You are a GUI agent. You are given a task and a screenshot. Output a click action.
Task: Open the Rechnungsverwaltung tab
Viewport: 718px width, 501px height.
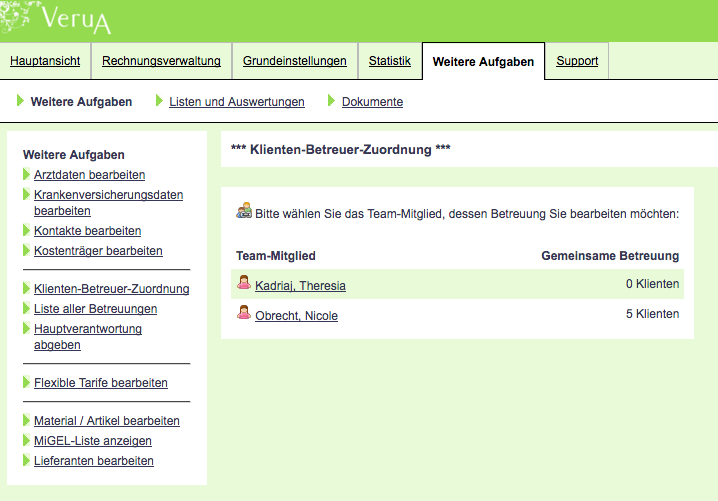coord(161,61)
